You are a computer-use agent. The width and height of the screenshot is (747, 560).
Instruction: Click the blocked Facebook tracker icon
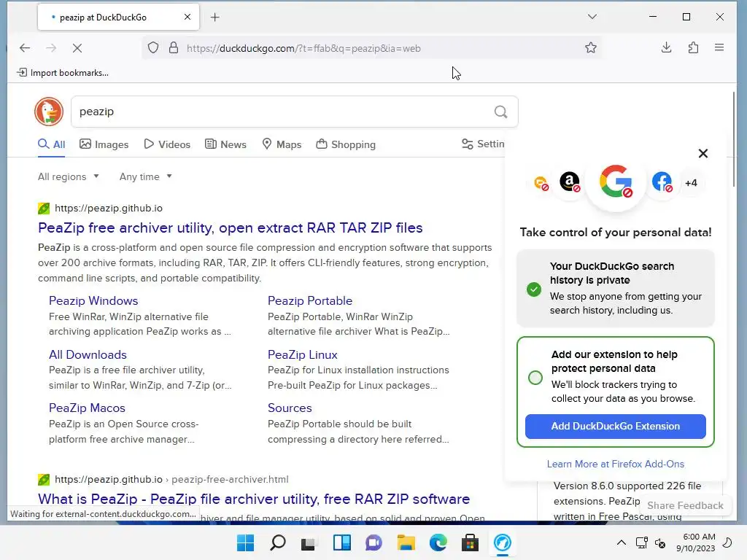tap(662, 182)
